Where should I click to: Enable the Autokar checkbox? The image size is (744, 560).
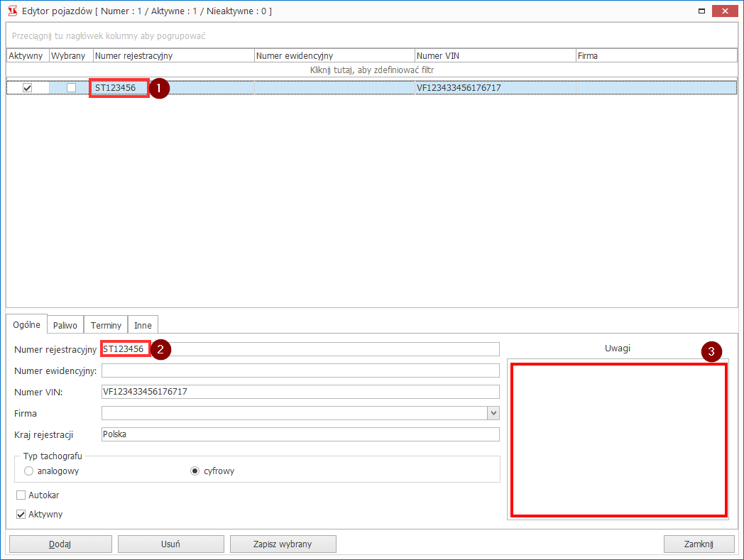(21, 495)
